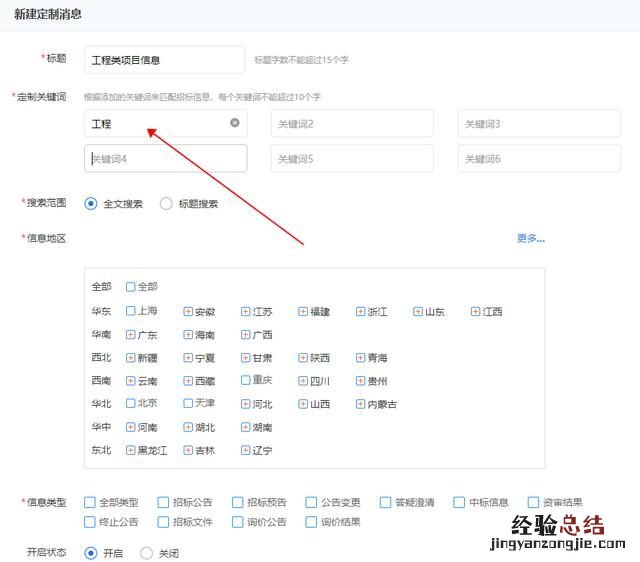640x562 pixels.
Task: Set open status to 关闭
Action: [x=146, y=553]
